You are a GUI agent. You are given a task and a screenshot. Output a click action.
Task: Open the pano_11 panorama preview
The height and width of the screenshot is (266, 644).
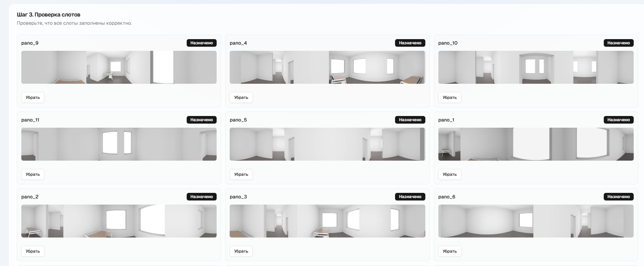point(119,144)
